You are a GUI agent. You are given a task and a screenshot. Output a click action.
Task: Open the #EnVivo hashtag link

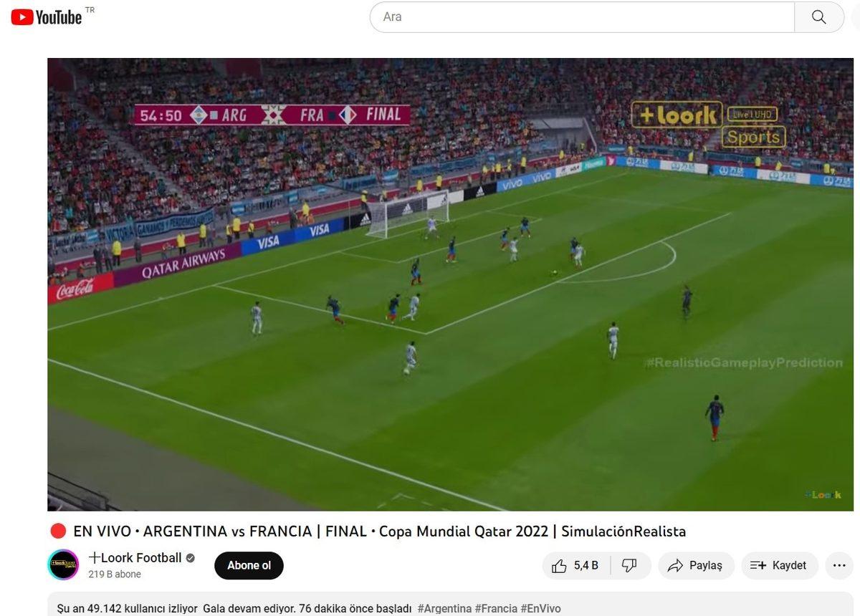click(540, 608)
